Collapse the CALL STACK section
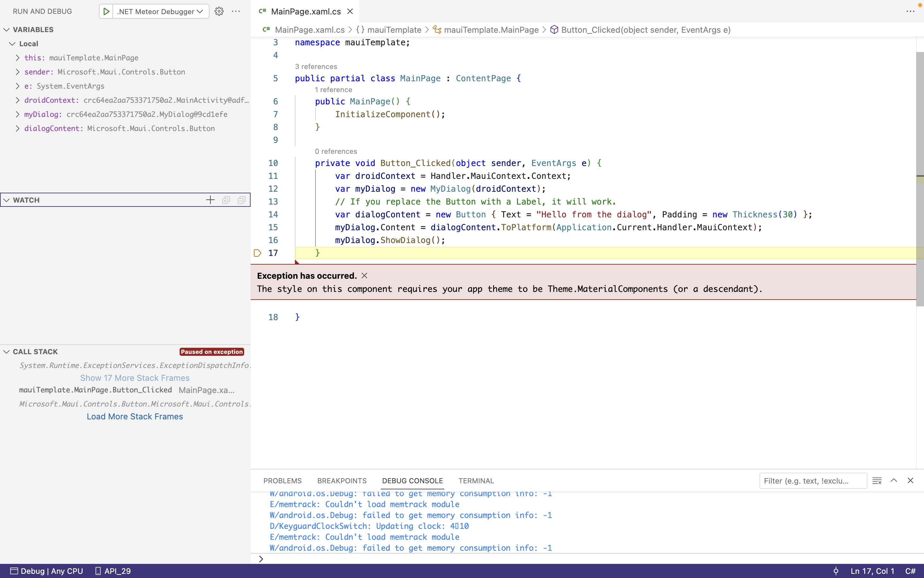924x578 pixels. pyautogui.click(x=6, y=351)
